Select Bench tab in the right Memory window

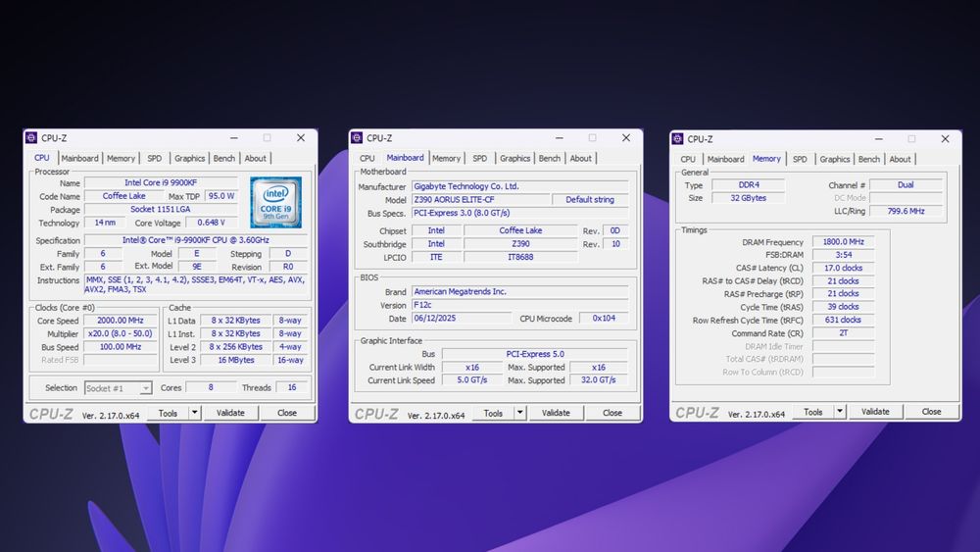tap(868, 160)
